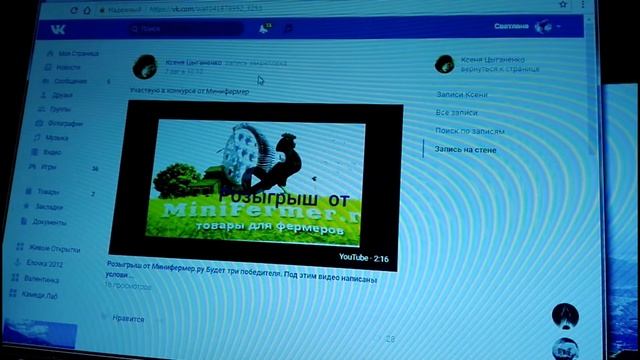This screenshot has width=640, height=360.
Task: Click the browser address bar URL
Action: 205,9
